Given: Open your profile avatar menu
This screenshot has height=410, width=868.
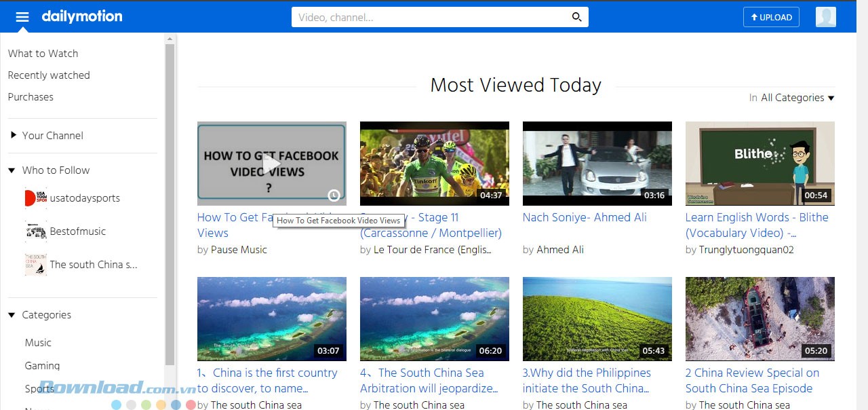Looking at the screenshot, I should [x=825, y=16].
